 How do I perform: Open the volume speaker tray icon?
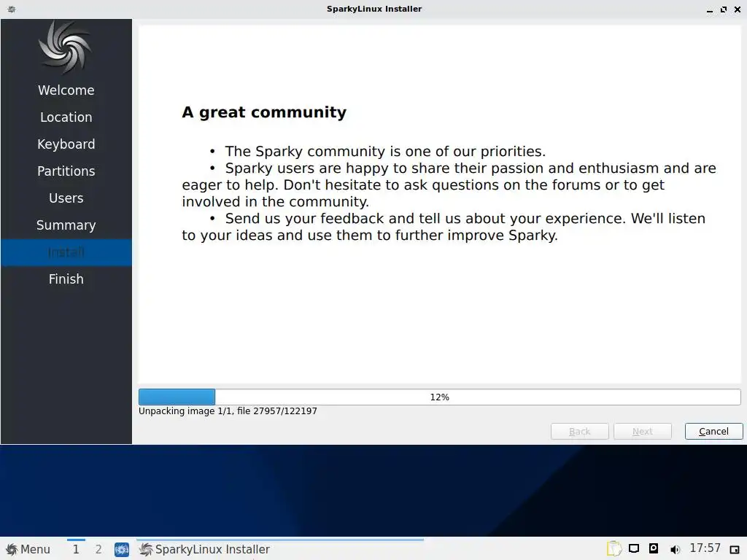pyautogui.click(x=675, y=550)
